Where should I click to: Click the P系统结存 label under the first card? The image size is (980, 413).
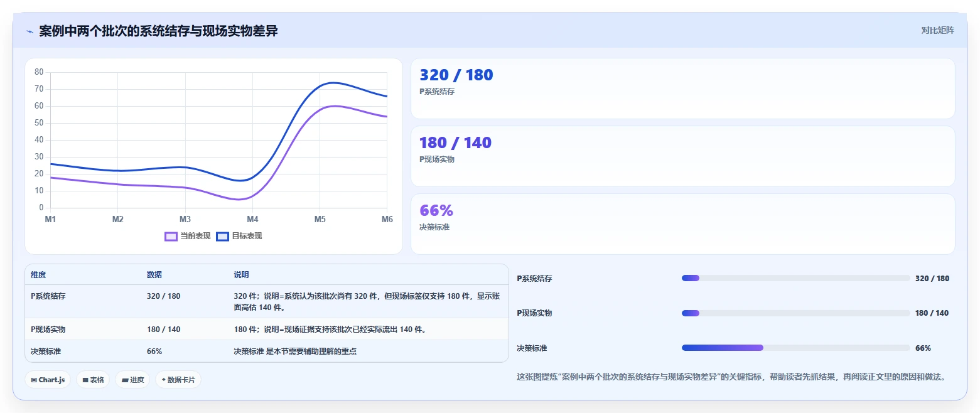point(437,92)
